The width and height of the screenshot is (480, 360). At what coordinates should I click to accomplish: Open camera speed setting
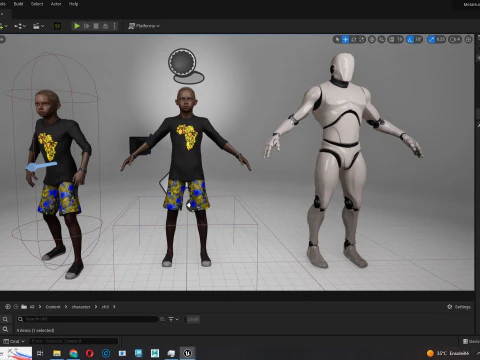[455, 40]
